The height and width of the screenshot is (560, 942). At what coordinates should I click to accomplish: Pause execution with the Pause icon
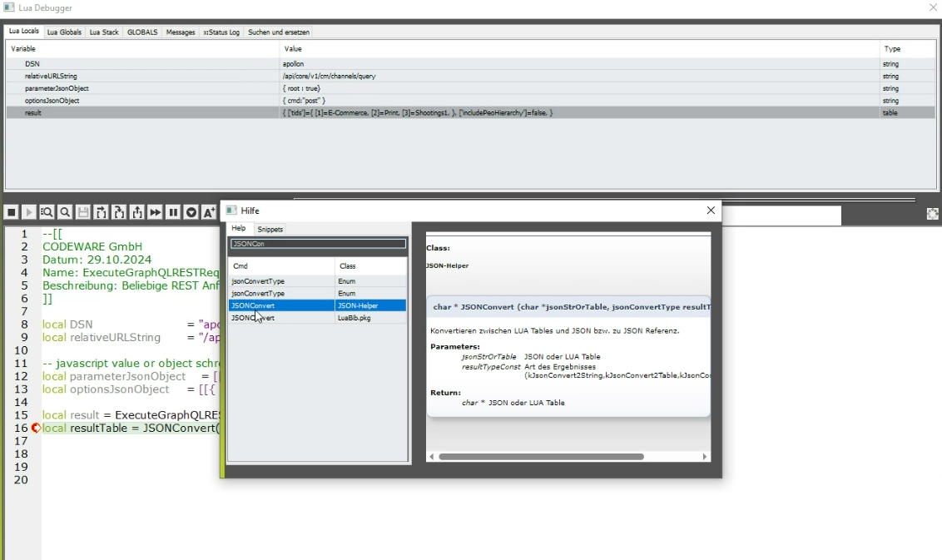(173, 213)
